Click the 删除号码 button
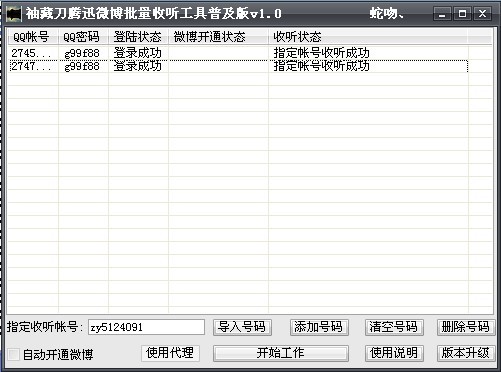Image resolution: width=501 pixels, height=372 pixels. (x=466, y=327)
